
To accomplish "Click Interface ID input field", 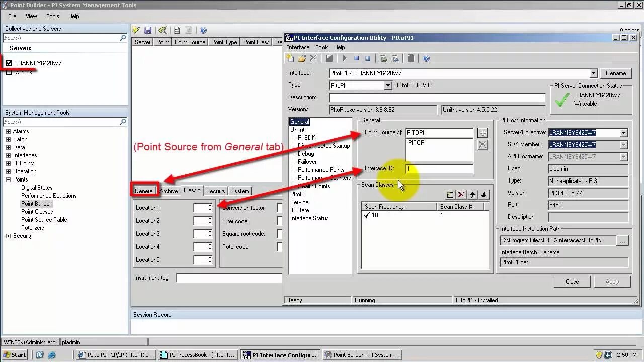I will pos(439,169).
